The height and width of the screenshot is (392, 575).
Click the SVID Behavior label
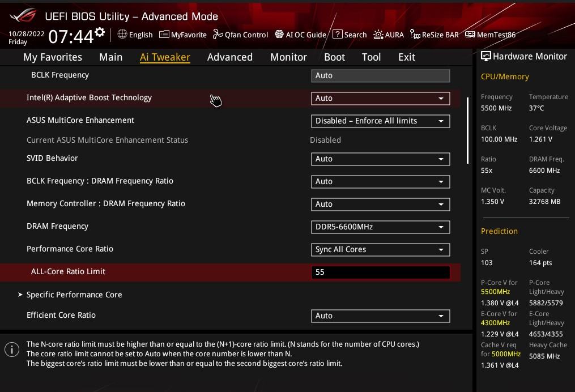pos(52,158)
